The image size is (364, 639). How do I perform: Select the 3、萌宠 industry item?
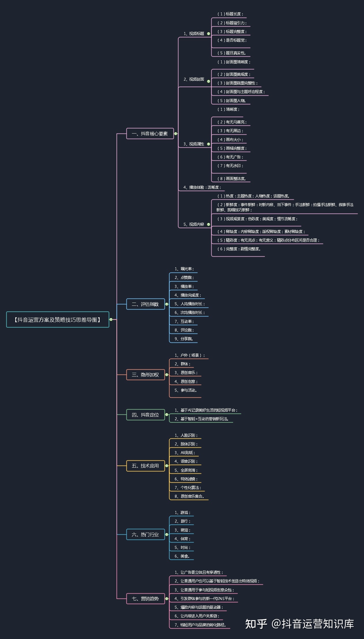pos(182,530)
